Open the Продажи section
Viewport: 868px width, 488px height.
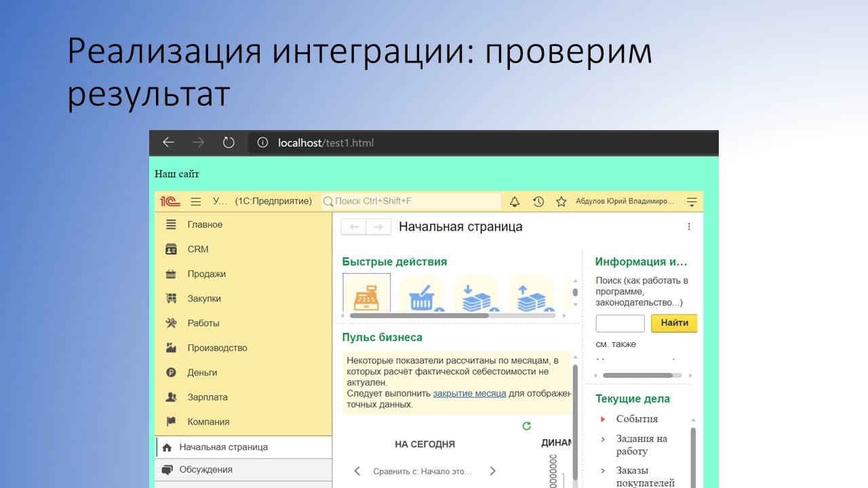(206, 274)
